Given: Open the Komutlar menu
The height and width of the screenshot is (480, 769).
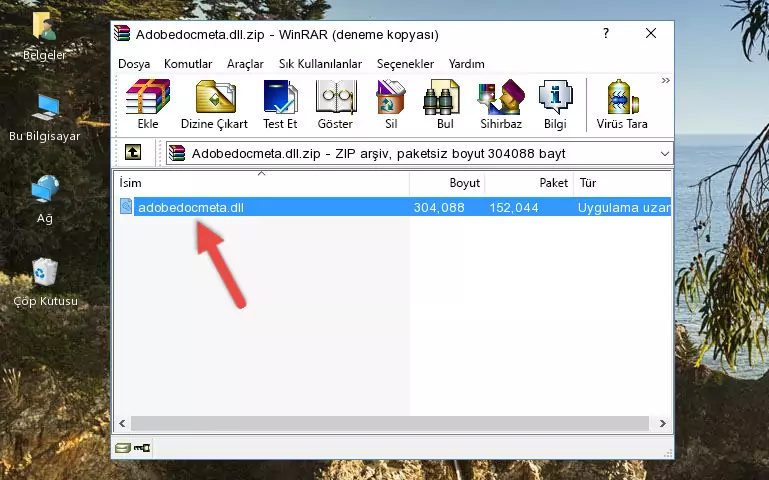Looking at the screenshot, I should tap(188, 64).
